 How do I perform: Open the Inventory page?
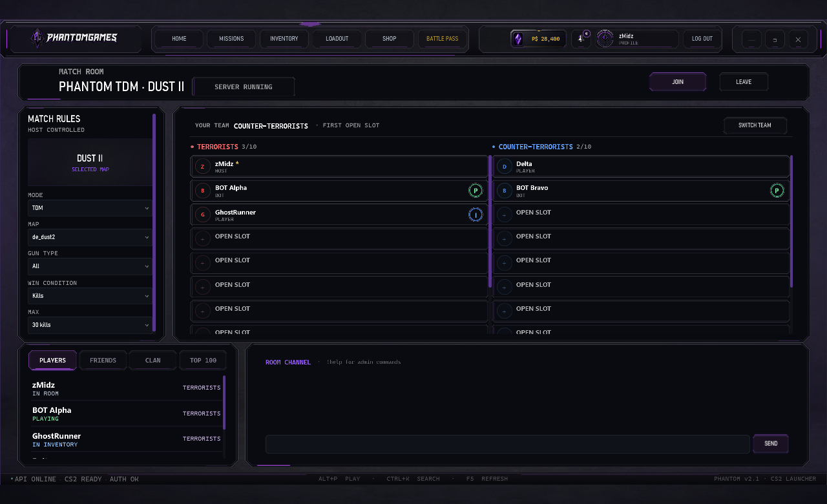(x=284, y=39)
